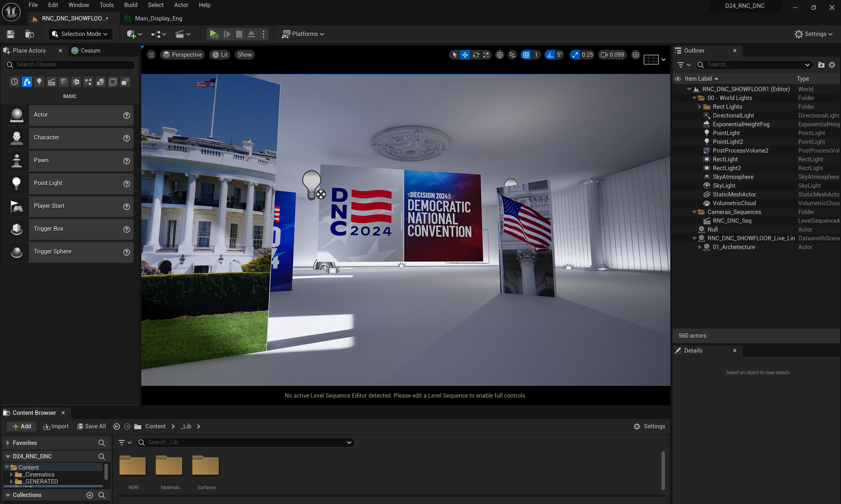Toggle rotation snapping angle icon
The image size is (841, 504).
click(550, 55)
